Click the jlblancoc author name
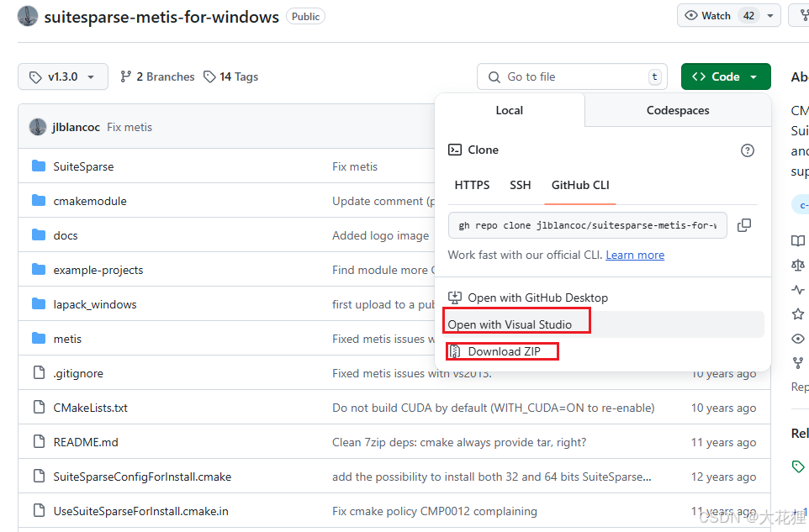809x532 pixels. pyautogui.click(x=76, y=128)
